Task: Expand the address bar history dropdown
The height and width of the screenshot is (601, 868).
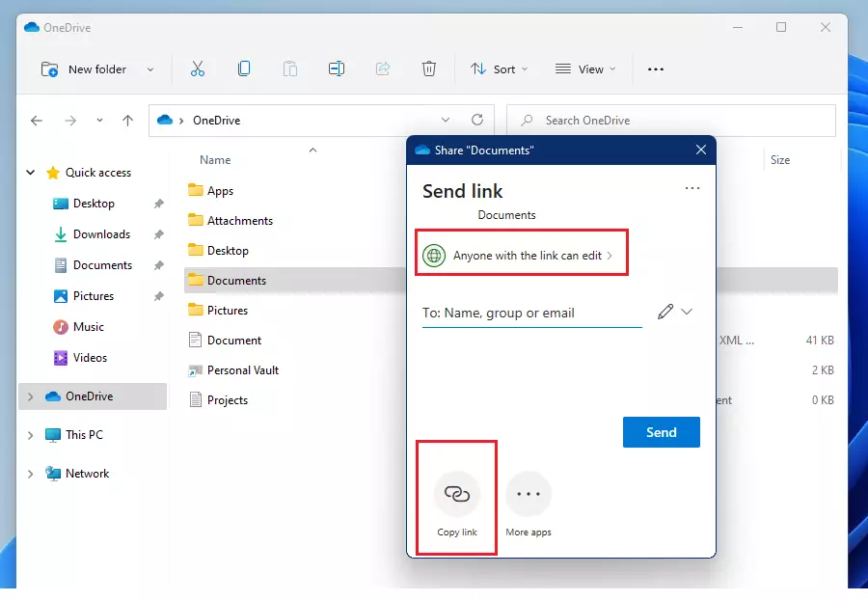Action: 445,120
